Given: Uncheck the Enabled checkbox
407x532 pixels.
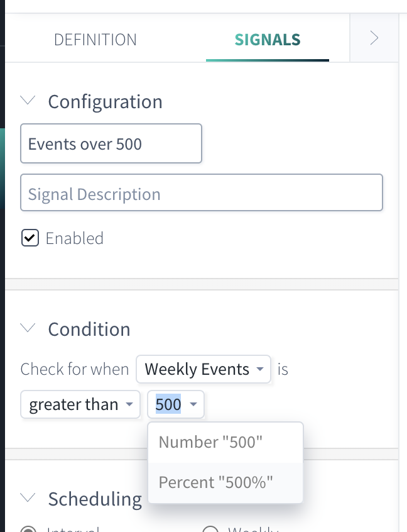Looking at the screenshot, I should tap(30, 238).
